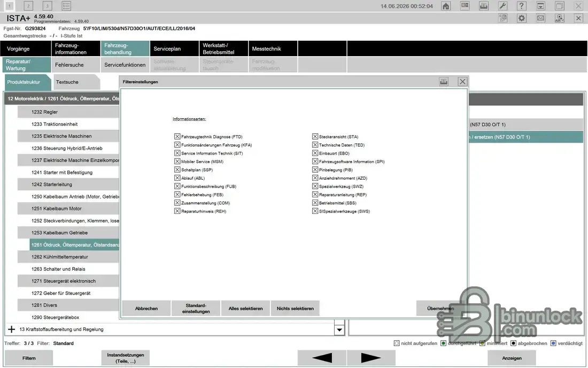Screen dimensions: 588x368
Task: Uncheck SISpezialwerkzeuge (SWS)
Action: pyautogui.click(x=315, y=211)
